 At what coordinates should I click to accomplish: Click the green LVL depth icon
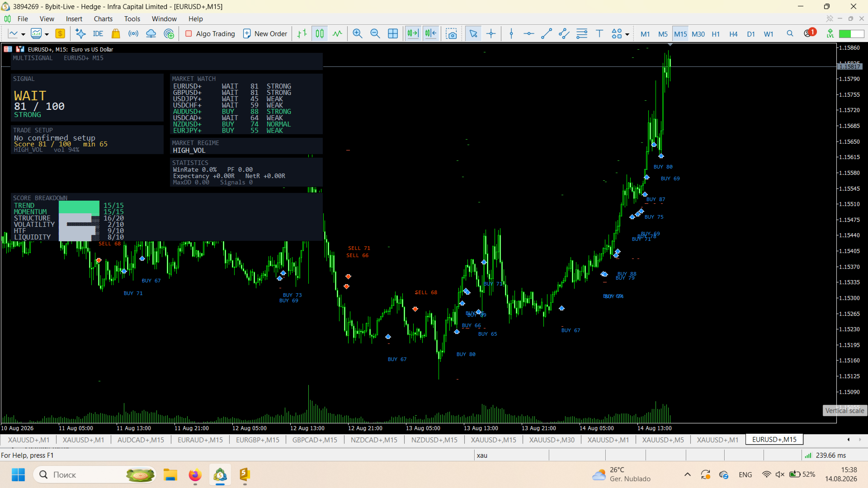pos(830,33)
